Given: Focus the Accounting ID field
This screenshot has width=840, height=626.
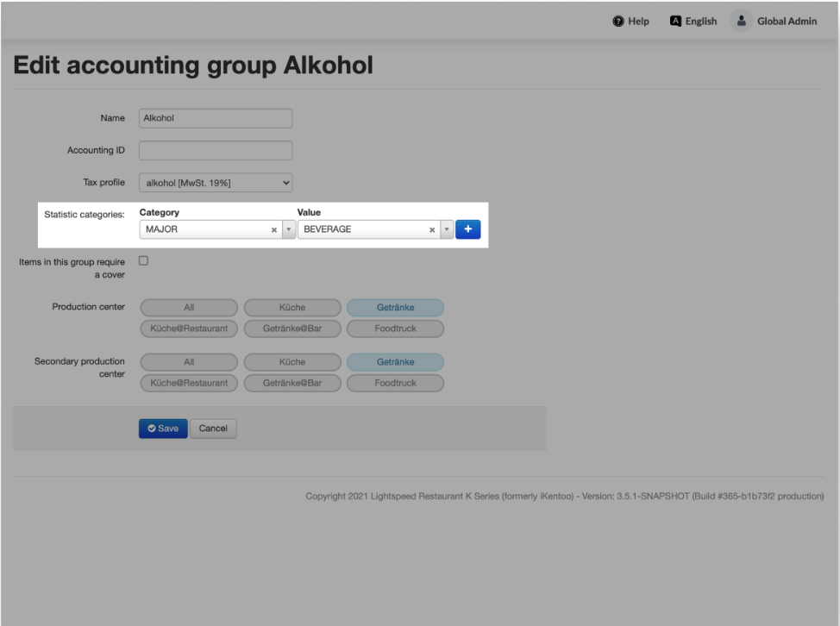Looking at the screenshot, I should tap(216, 150).
